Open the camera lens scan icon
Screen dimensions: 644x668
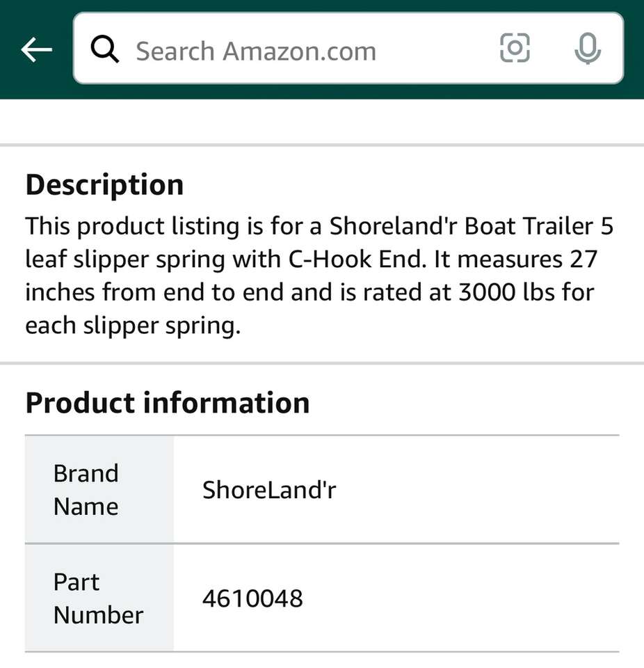515,49
